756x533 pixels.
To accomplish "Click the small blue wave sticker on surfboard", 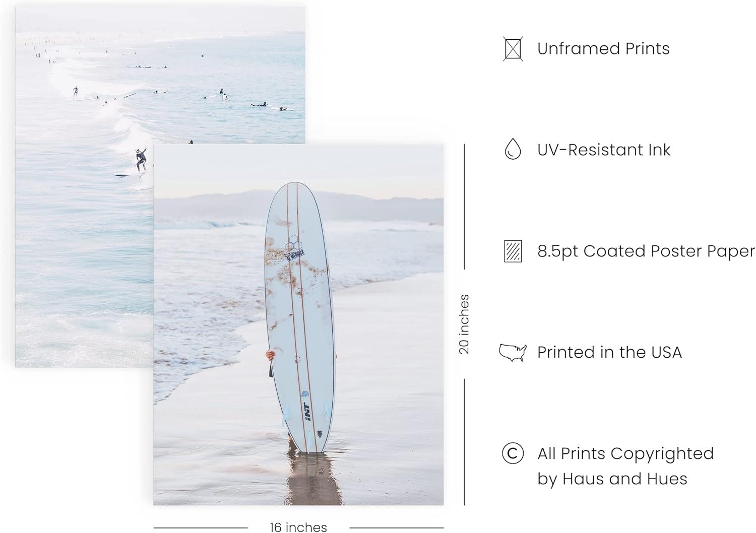I will pos(304,395).
